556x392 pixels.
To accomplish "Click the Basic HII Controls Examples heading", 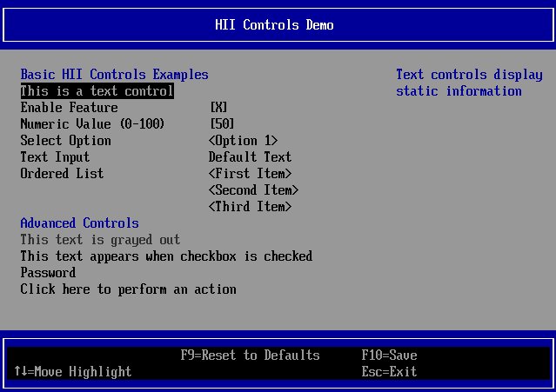I will 114,75.
